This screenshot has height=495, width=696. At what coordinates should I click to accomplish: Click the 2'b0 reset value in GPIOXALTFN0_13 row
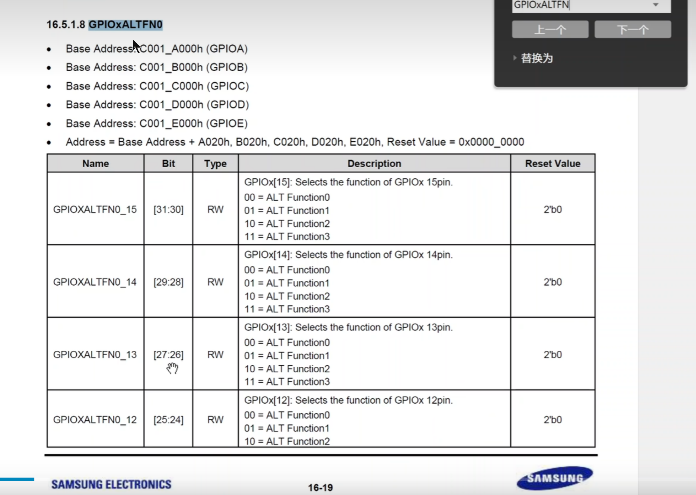point(553,354)
